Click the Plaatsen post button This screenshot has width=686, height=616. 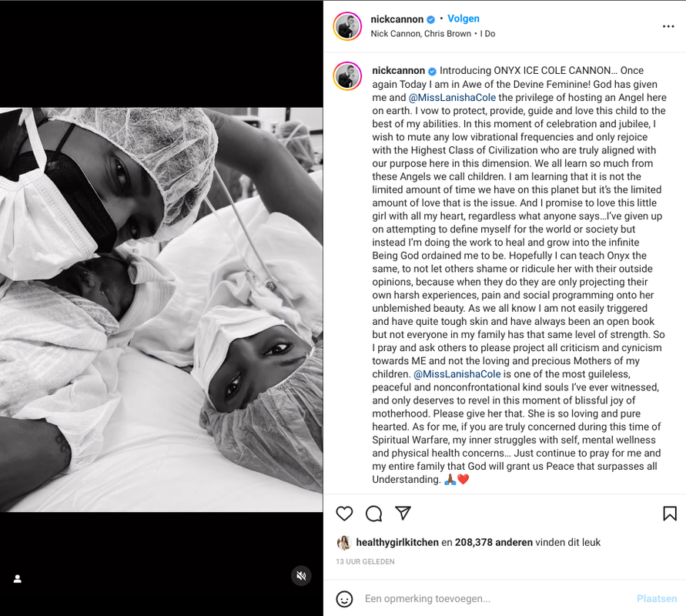(x=657, y=598)
